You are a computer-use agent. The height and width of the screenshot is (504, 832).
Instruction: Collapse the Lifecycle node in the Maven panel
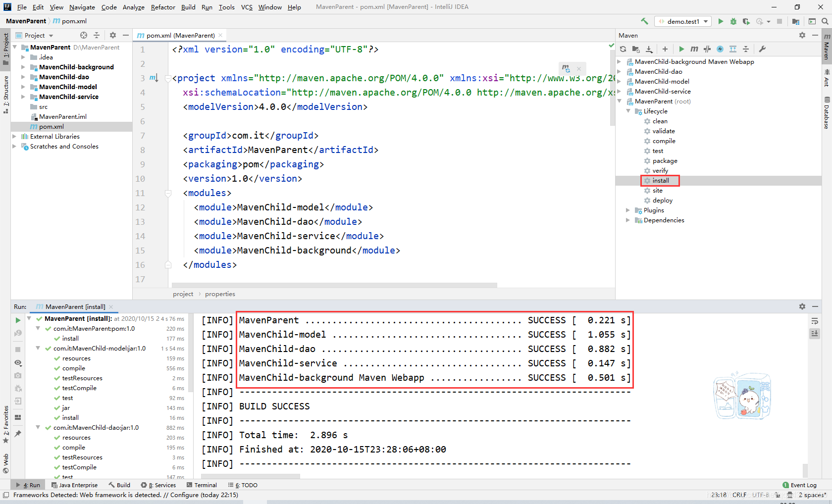coord(628,111)
